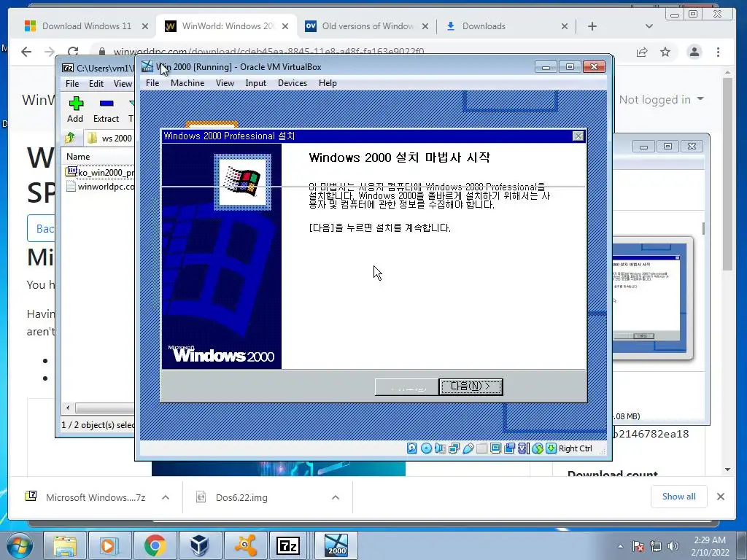Click the keyboard capture green arrow icon

[x=551, y=448]
